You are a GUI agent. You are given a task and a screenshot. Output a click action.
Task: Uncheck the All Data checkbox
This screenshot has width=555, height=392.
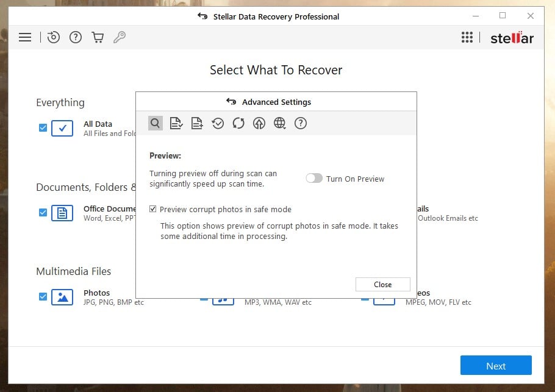click(43, 127)
